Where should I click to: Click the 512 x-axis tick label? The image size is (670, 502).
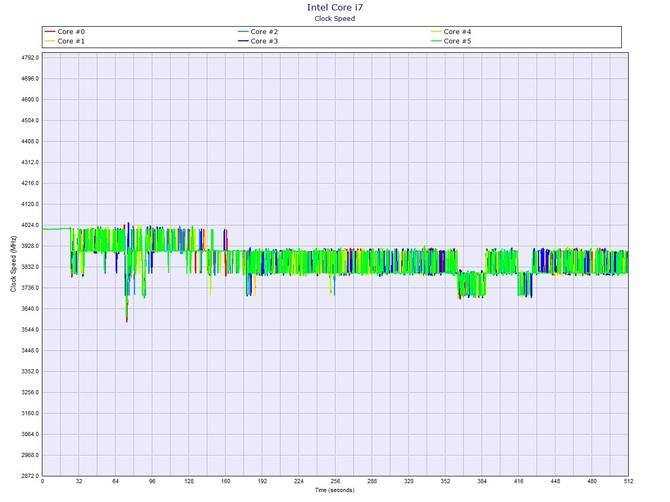tap(628, 481)
